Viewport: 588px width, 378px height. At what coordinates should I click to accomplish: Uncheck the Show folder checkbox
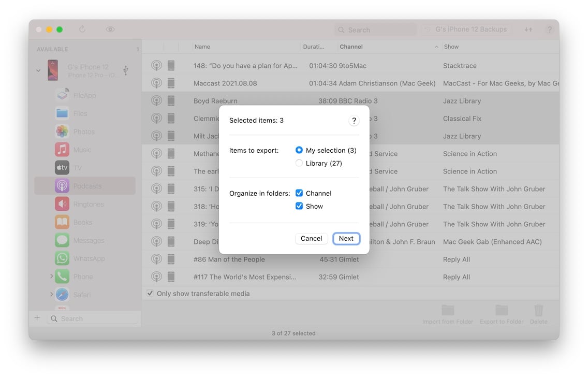coord(299,206)
